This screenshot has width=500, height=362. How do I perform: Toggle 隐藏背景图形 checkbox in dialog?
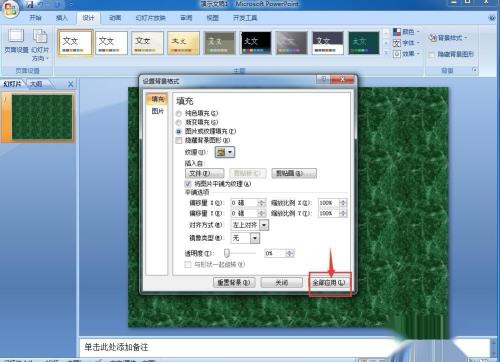[x=179, y=141]
